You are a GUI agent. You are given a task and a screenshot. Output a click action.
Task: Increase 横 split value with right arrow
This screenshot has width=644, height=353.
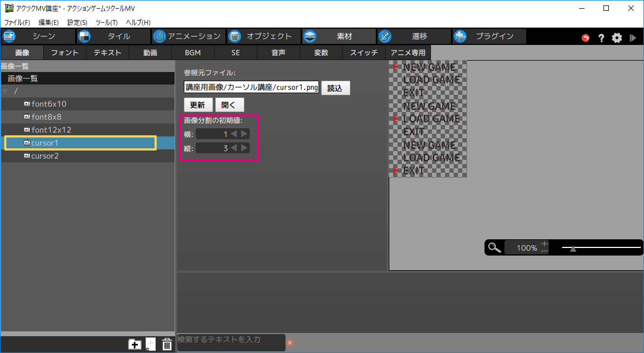click(244, 134)
